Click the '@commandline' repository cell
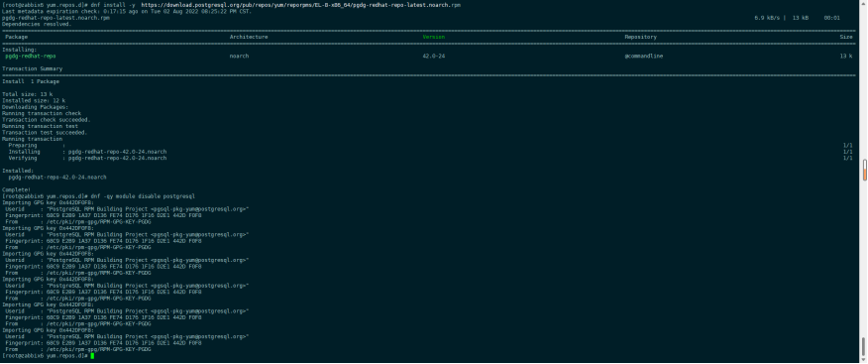This screenshot has height=364, width=868. (x=644, y=56)
